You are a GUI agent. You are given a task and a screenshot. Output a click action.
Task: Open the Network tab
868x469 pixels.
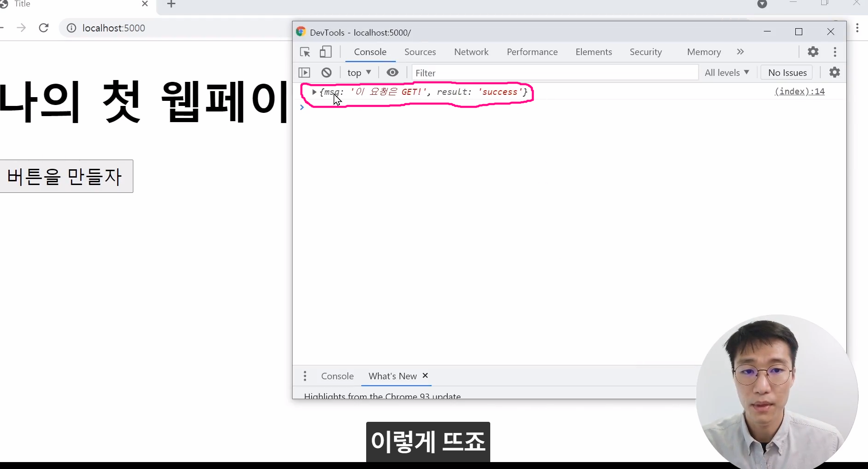click(471, 52)
